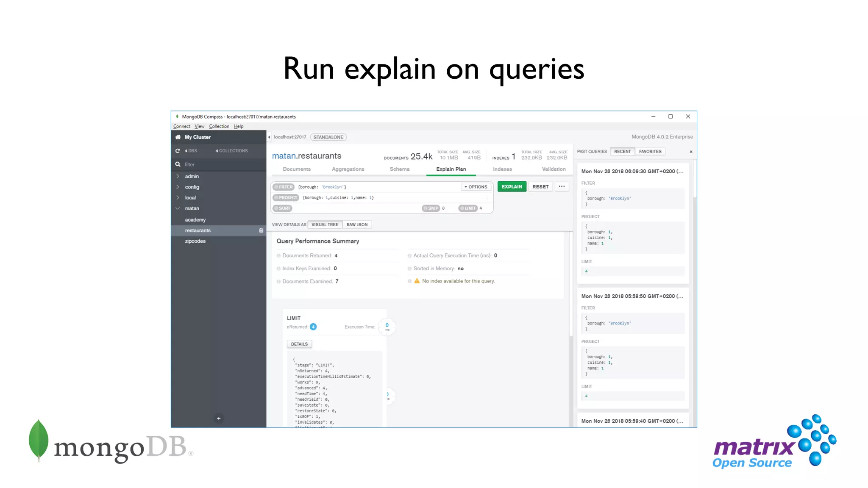Collapse the query Options dropdown
Screen dimensions: 868x488
coord(476,187)
